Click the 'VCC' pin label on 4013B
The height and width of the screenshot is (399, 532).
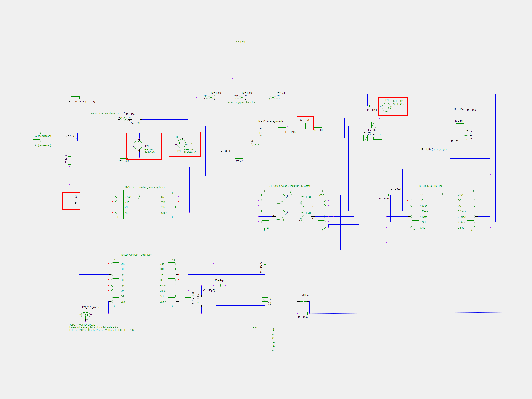460,195
